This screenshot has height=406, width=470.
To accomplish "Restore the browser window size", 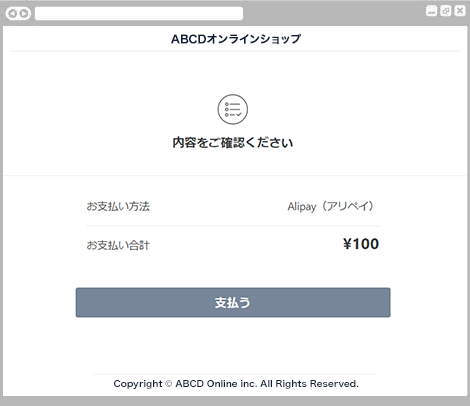I will click(x=446, y=11).
